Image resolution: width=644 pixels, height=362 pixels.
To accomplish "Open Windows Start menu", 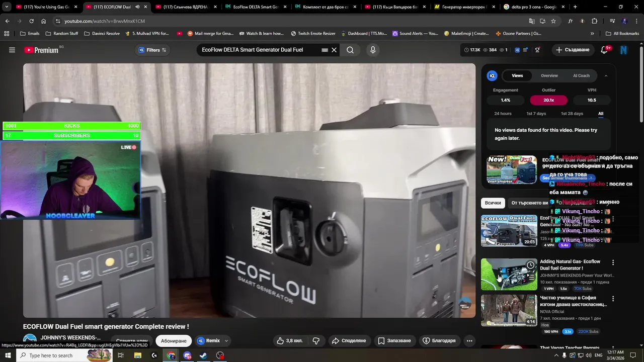I will [8, 355].
